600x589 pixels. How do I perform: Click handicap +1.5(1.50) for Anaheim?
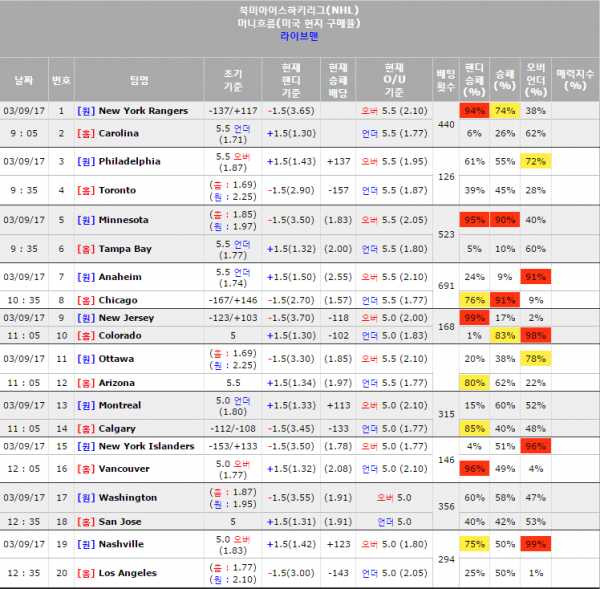click(x=291, y=277)
